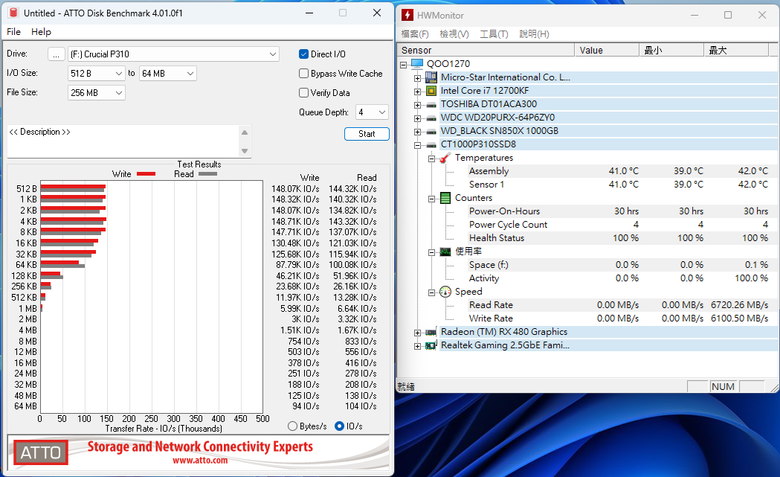This screenshot has width=780, height=477.
Task: Open the File Size 256 MB dropdown
Action: click(97, 93)
